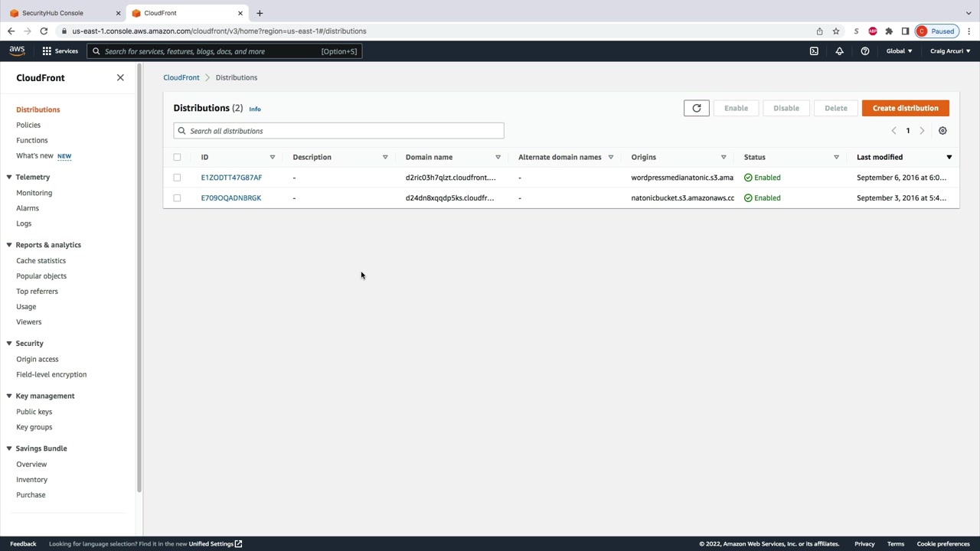Open Unified Settings link in footer
The image size is (980, 551).
[215, 544]
